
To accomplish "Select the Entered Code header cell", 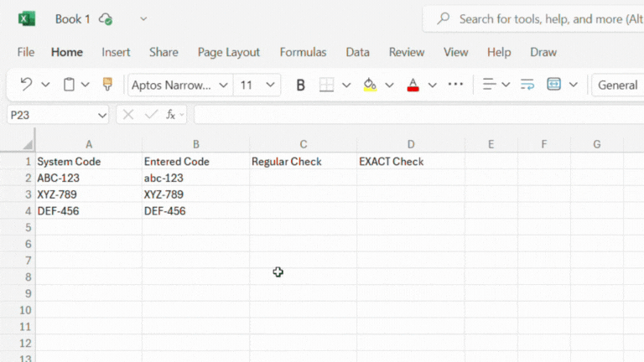I will point(196,161).
